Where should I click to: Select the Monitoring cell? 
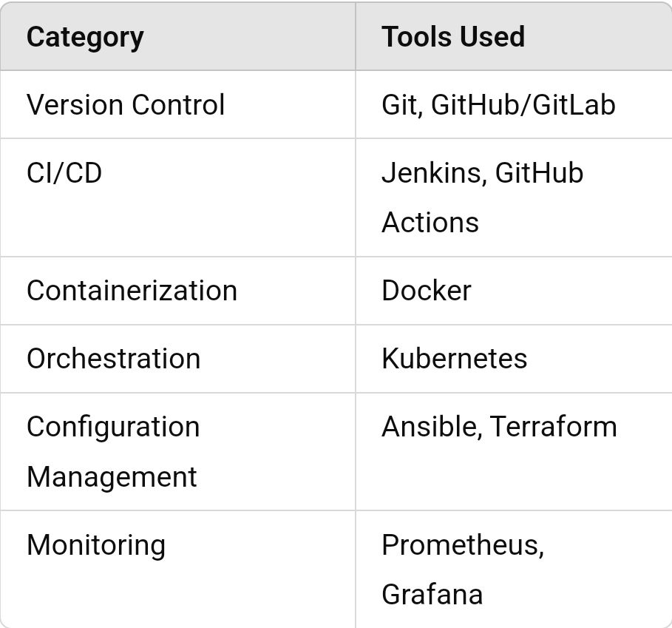coord(96,545)
